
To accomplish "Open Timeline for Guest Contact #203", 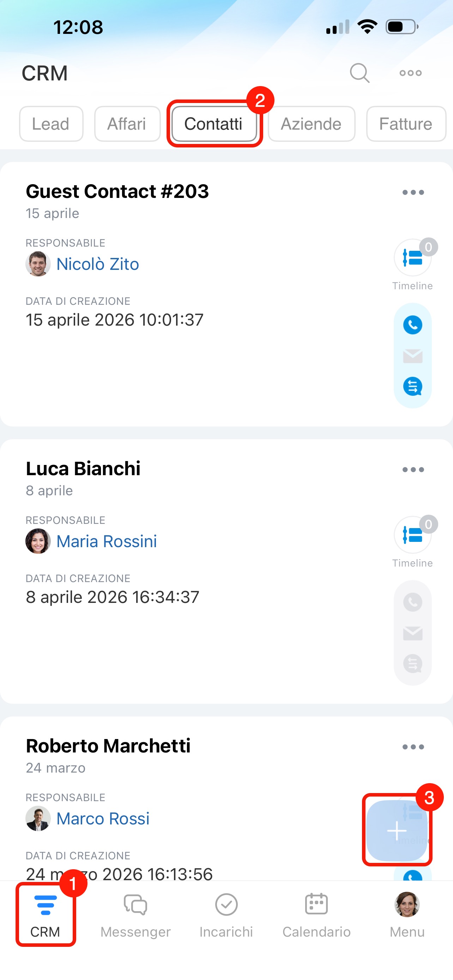I will coord(412,258).
